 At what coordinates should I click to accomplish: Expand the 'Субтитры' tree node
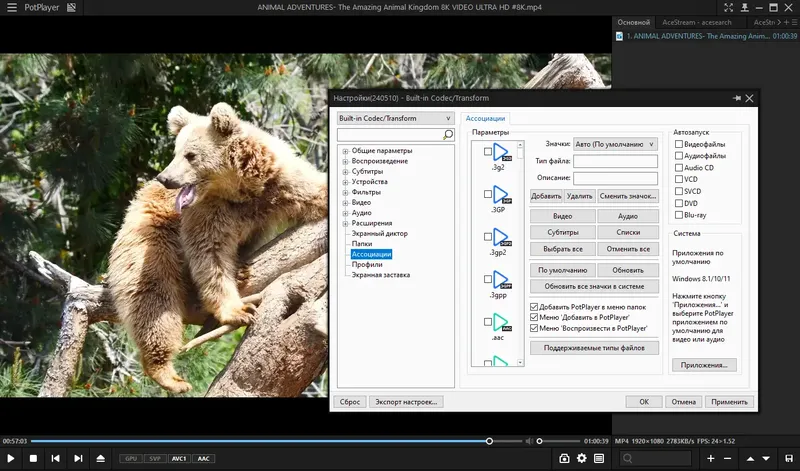point(345,172)
